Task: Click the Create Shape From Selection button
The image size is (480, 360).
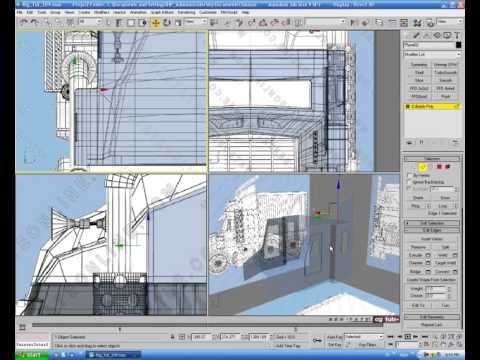Action: 432,280
